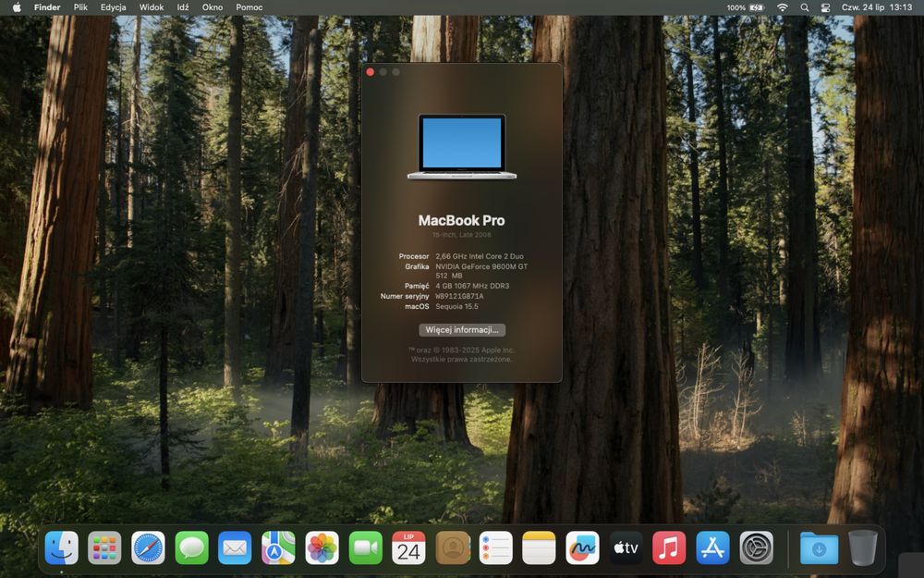Click the MacBook Pro laptop image
The image size is (924, 578).
point(462,147)
